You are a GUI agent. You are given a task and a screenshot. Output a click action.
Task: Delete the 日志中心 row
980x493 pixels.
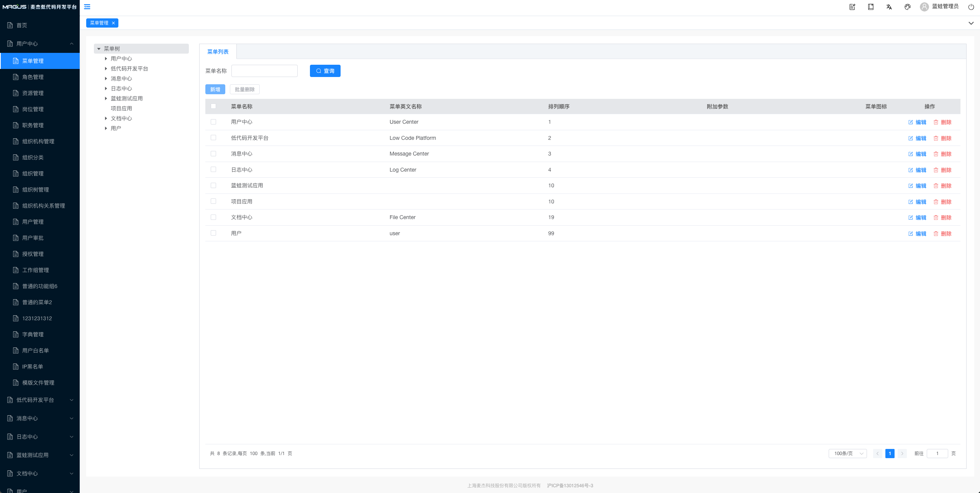pos(942,170)
